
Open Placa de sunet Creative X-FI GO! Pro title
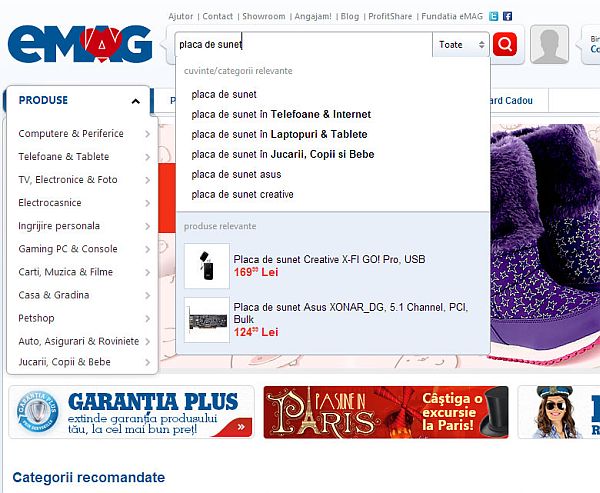pyautogui.click(x=329, y=260)
